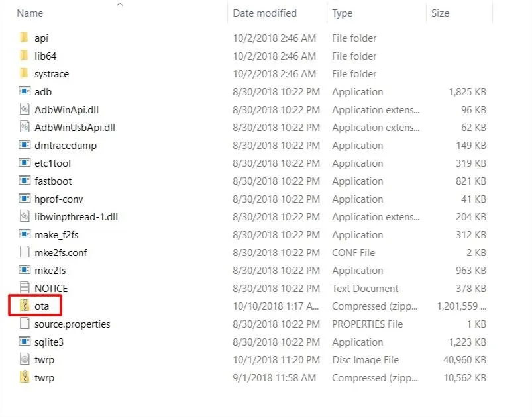Image resolution: width=532 pixels, height=417 pixels.
Task: Click the twrp compressed zip icon
Action: pos(25,377)
